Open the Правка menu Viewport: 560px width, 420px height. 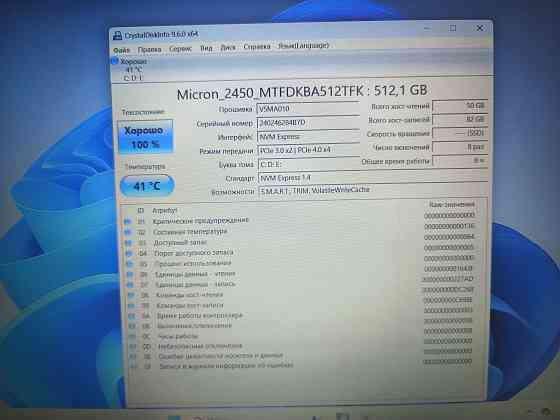click(149, 49)
